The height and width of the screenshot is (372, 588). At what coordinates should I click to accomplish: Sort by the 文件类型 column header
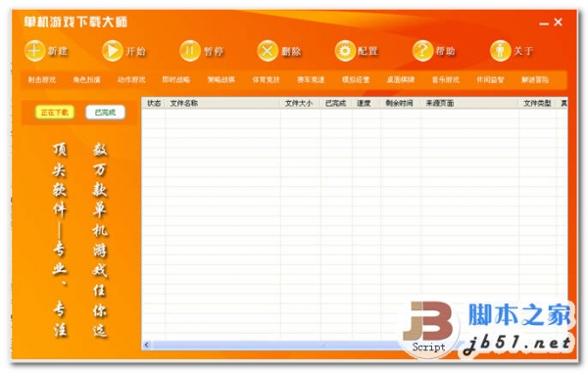coord(538,103)
